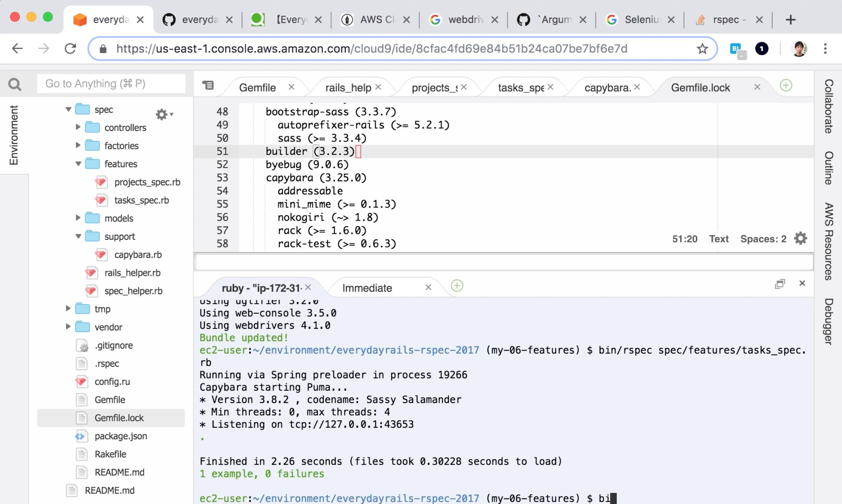Image resolution: width=842 pixels, height=504 pixels.
Task: Go back in browser history
Action: click(x=17, y=48)
